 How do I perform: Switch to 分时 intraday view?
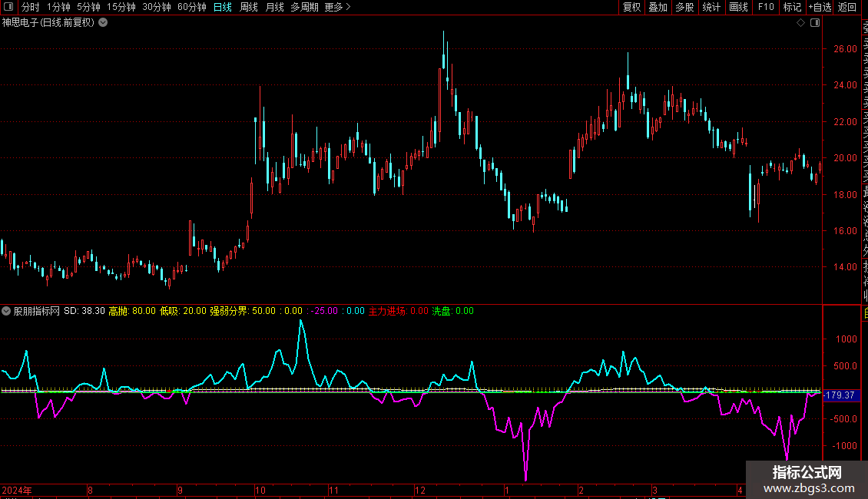pyautogui.click(x=31, y=7)
